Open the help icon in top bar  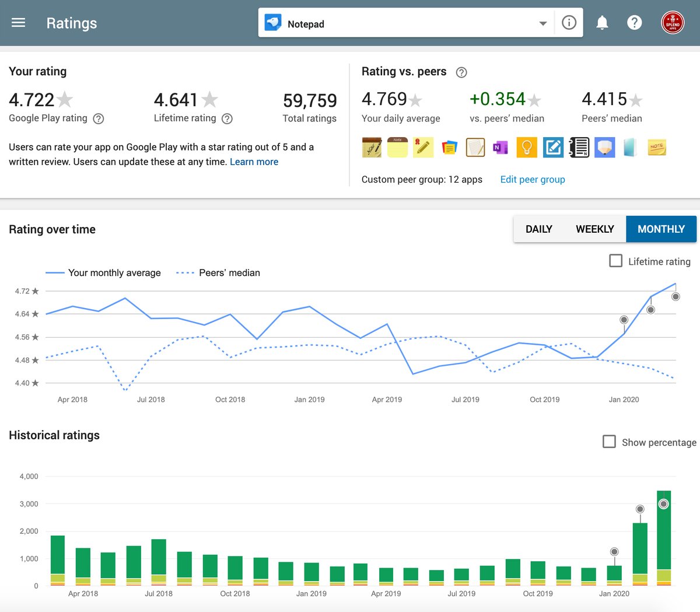634,23
